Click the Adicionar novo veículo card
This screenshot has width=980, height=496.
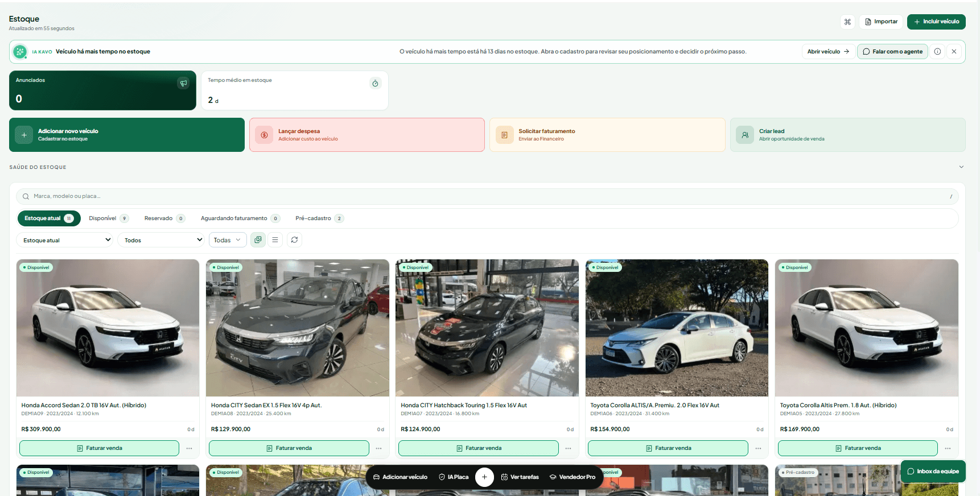tap(127, 135)
